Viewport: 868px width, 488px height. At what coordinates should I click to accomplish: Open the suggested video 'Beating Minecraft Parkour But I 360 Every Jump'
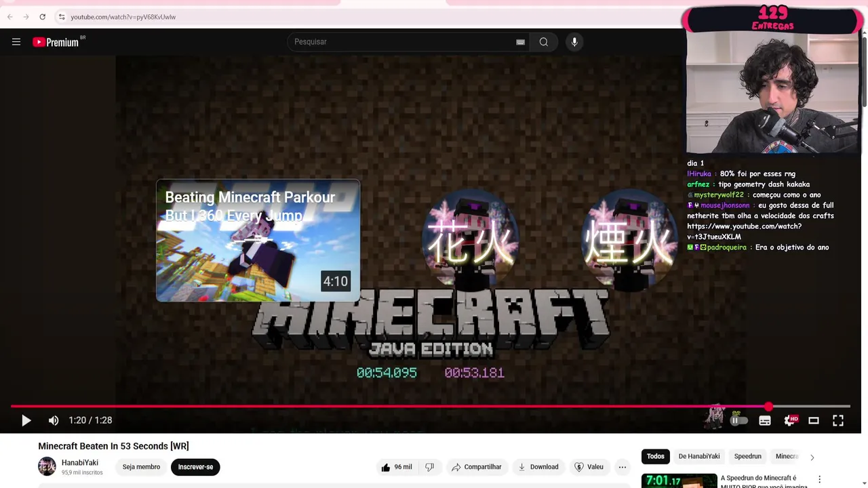point(258,241)
